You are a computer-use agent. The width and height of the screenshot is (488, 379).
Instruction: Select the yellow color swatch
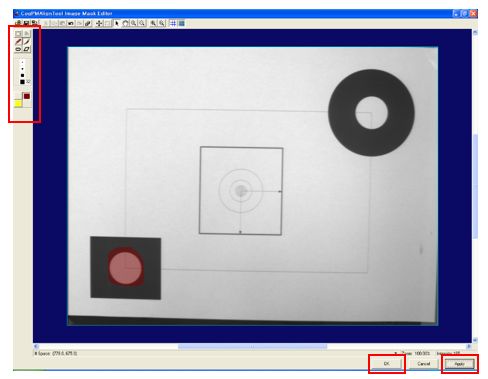pyautogui.click(x=18, y=104)
